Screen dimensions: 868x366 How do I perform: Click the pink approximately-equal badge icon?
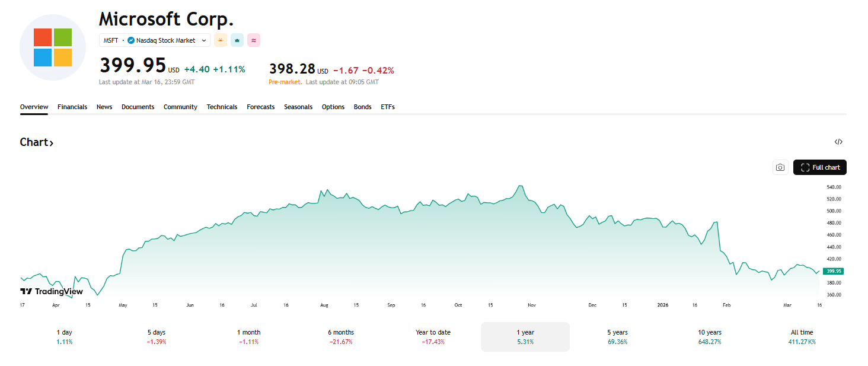point(254,40)
